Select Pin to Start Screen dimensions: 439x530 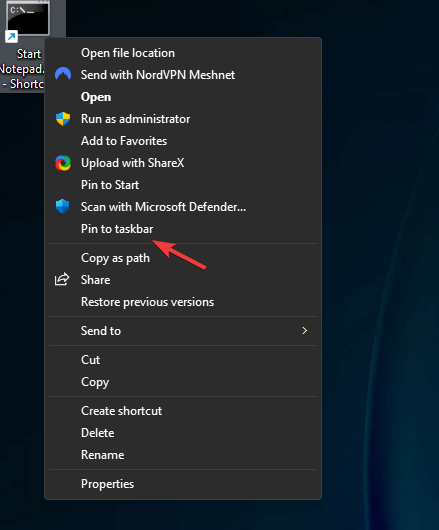[183, 185]
